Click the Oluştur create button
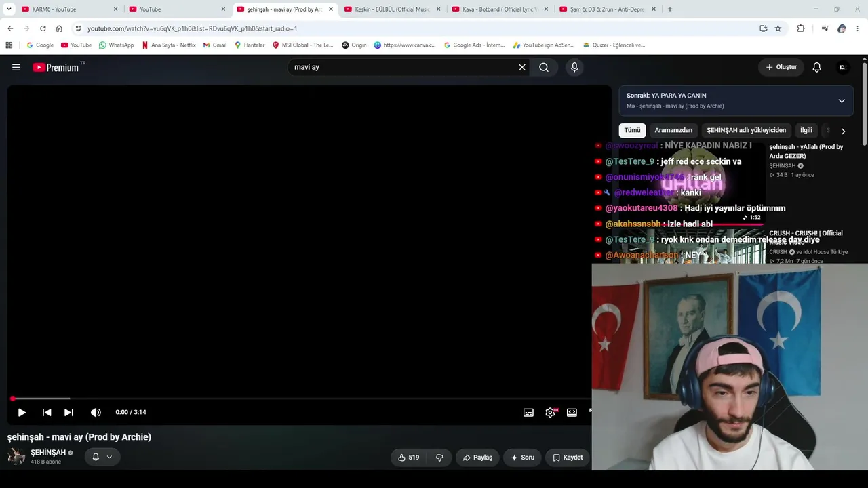Image resolution: width=868 pixels, height=488 pixels. tap(781, 67)
